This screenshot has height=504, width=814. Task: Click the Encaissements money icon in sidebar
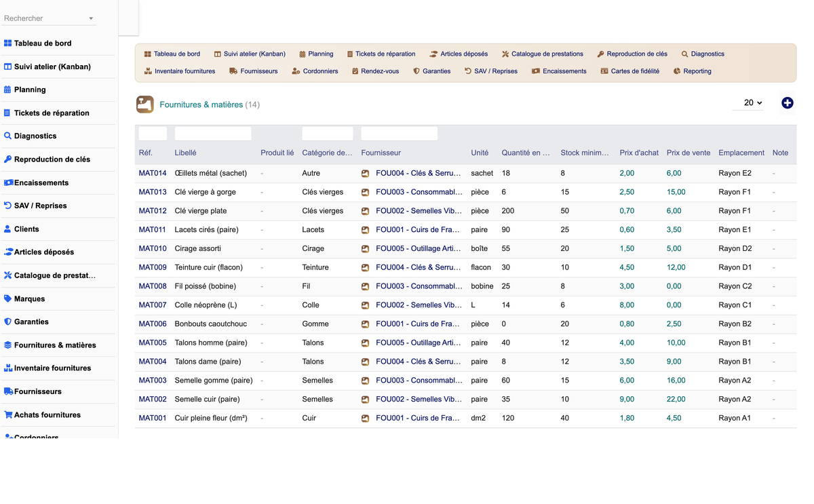(8, 182)
